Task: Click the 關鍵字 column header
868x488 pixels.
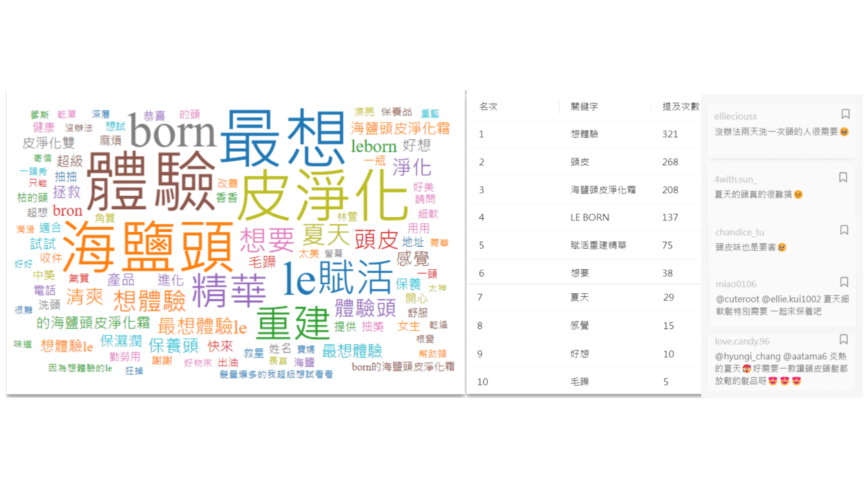Action: point(585,107)
